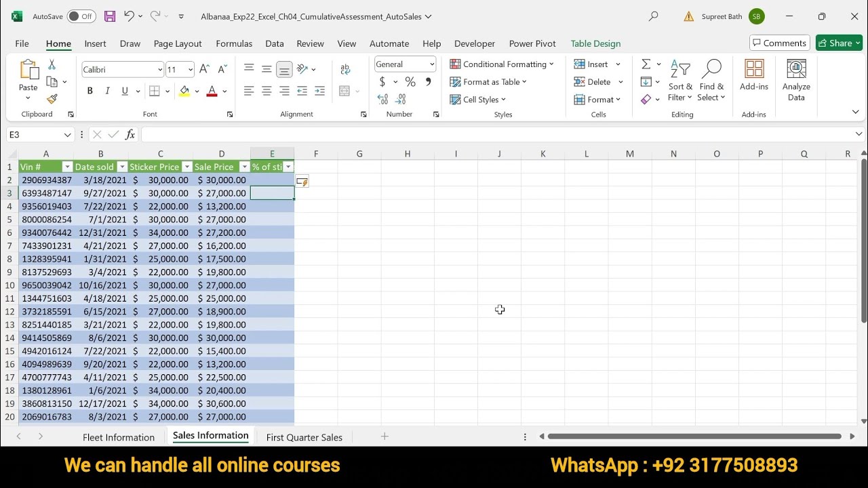Toggle Italic formatting
868x488 pixels.
(x=107, y=91)
